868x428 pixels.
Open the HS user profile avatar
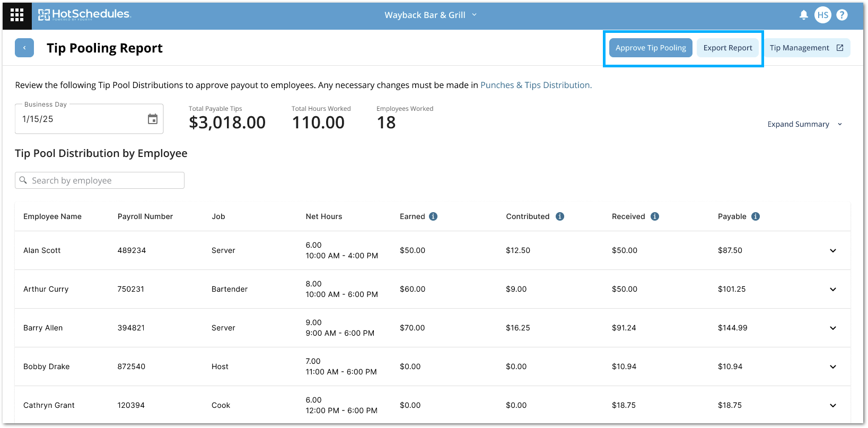[822, 15]
